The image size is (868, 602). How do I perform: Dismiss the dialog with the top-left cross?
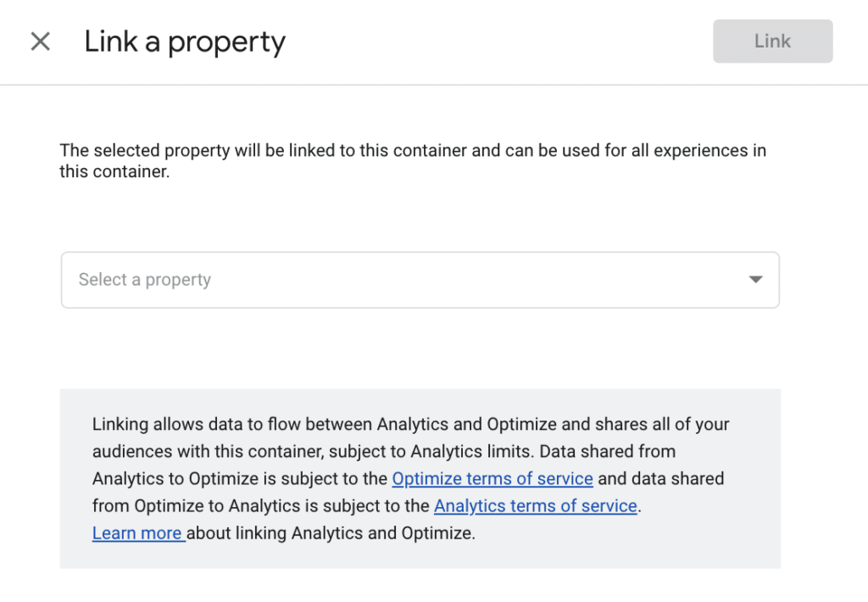click(41, 42)
